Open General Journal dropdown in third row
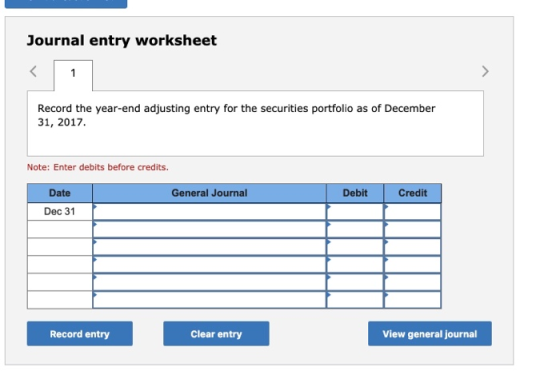Screen dimensions: 560x375 tap(209, 247)
